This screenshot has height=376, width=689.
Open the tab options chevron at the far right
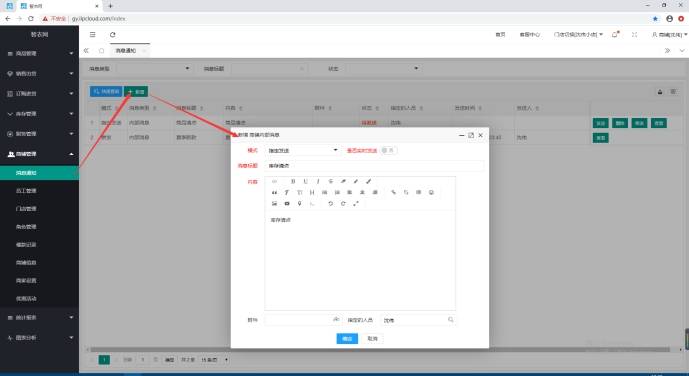tap(682, 51)
